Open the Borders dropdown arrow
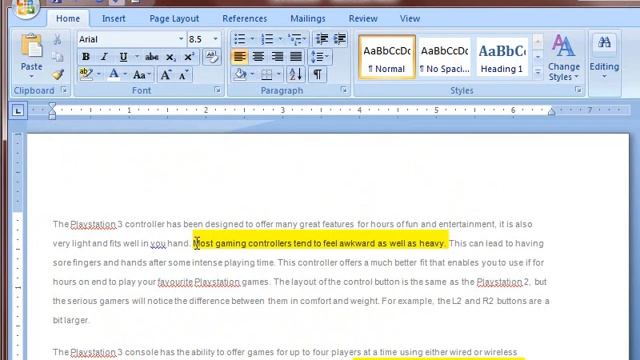 click(x=279, y=74)
